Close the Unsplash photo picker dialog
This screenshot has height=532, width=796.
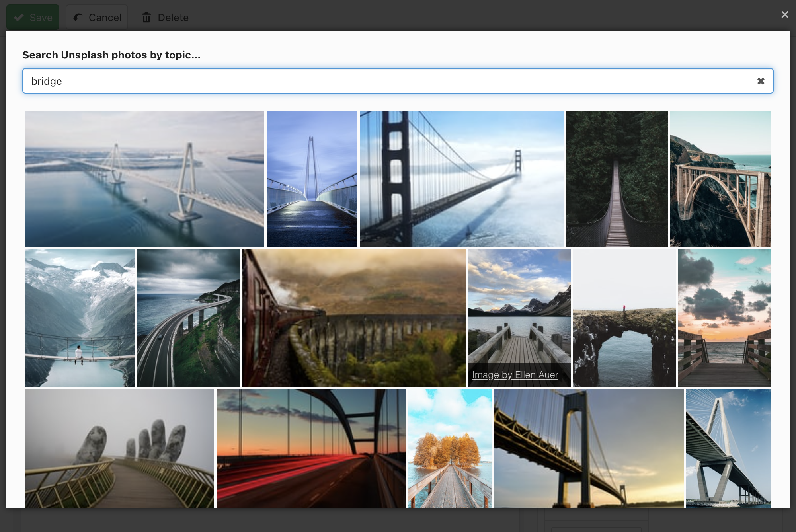point(784,15)
